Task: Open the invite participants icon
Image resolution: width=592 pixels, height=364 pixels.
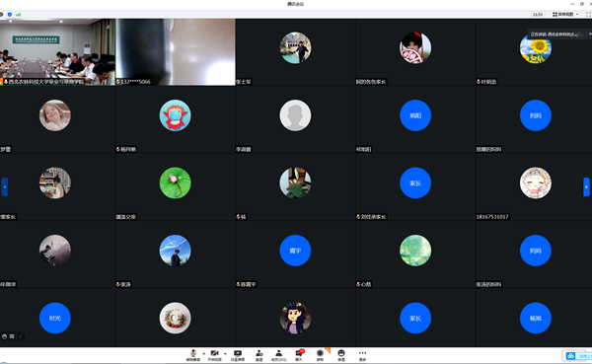Action: pos(259,355)
